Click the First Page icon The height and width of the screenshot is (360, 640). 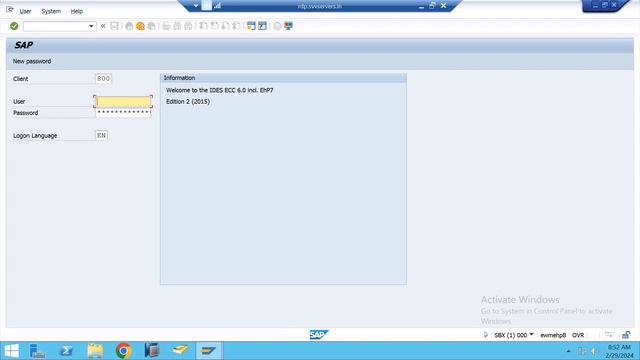[203, 26]
